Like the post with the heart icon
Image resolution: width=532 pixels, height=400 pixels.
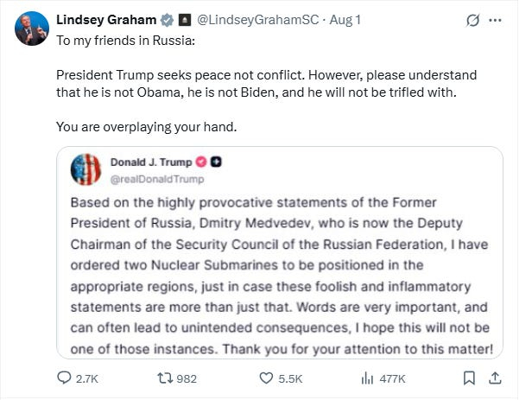tap(266, 378)
